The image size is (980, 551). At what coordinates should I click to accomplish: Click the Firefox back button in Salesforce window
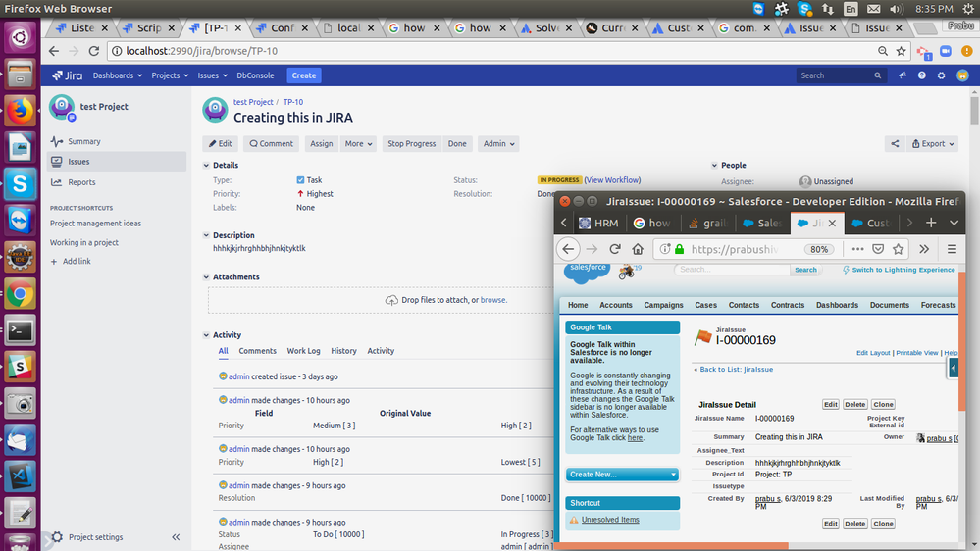tap(568, 249)
